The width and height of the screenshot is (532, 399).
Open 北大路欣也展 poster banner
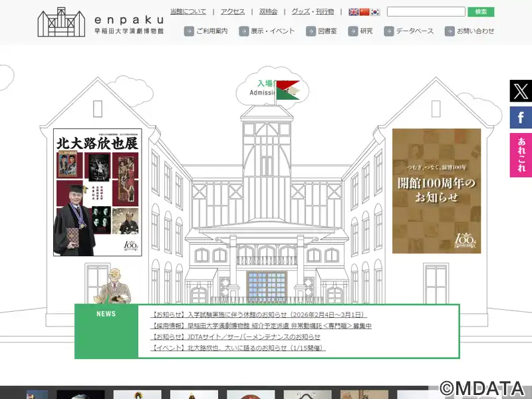[98, 192]
